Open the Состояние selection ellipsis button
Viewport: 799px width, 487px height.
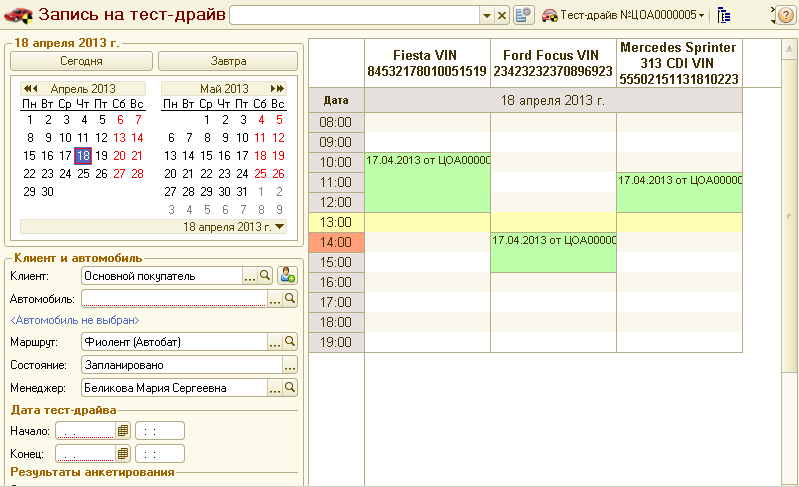point(290,365)
